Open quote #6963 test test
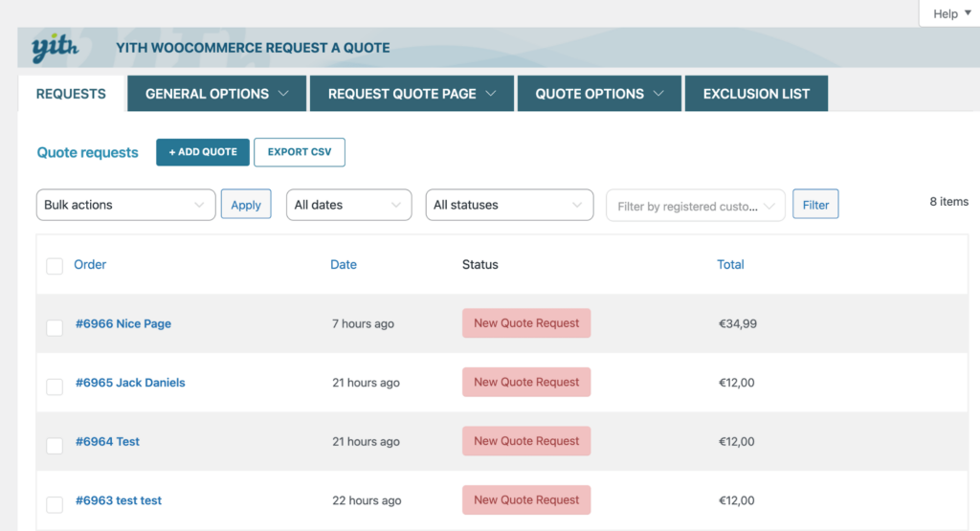Screen dimensions: 980x531 118,500
